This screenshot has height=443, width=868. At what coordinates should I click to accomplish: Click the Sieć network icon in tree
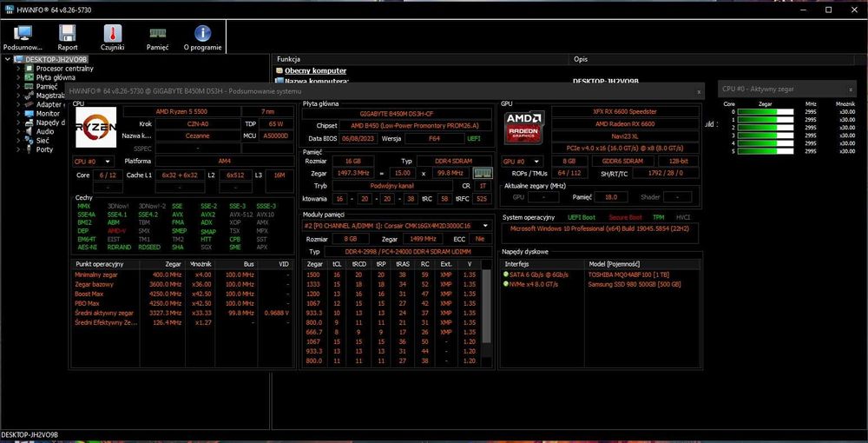coord(30,140)
